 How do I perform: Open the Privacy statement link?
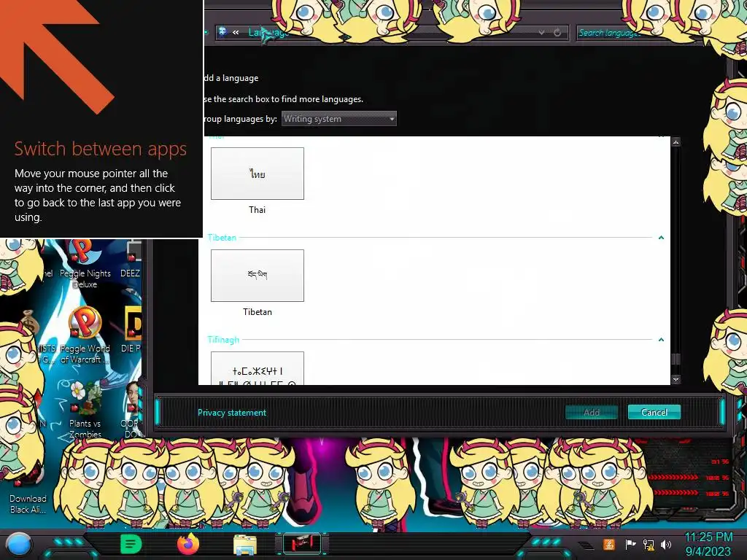232,413
